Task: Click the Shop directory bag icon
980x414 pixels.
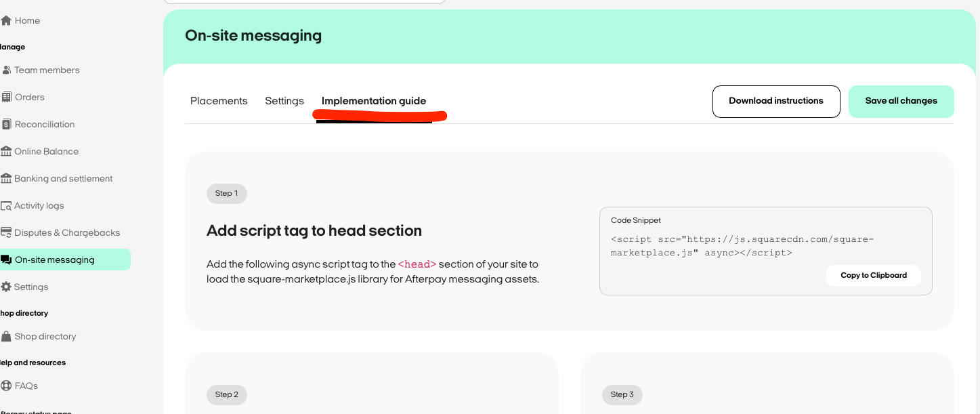Action: 6,336
